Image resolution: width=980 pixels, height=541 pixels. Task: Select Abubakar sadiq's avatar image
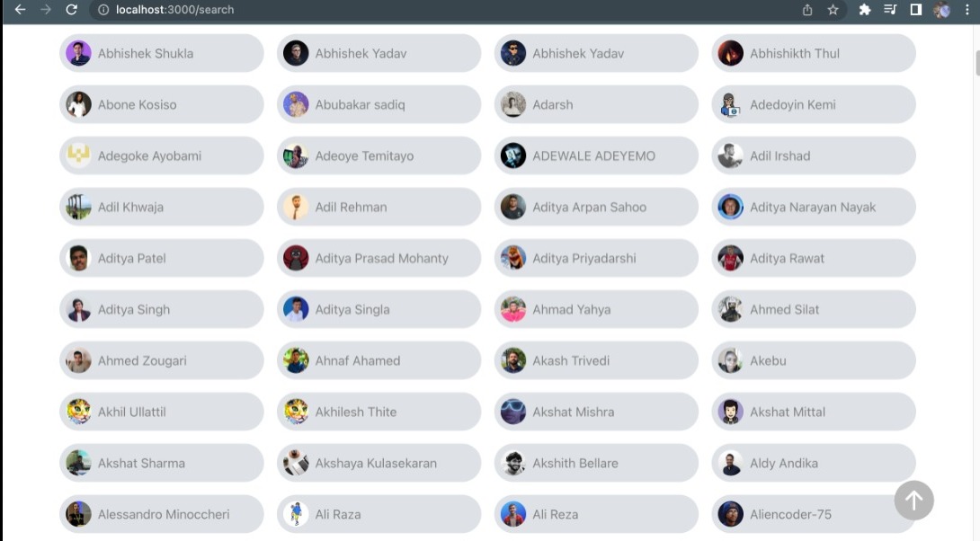tap(296, 104)
